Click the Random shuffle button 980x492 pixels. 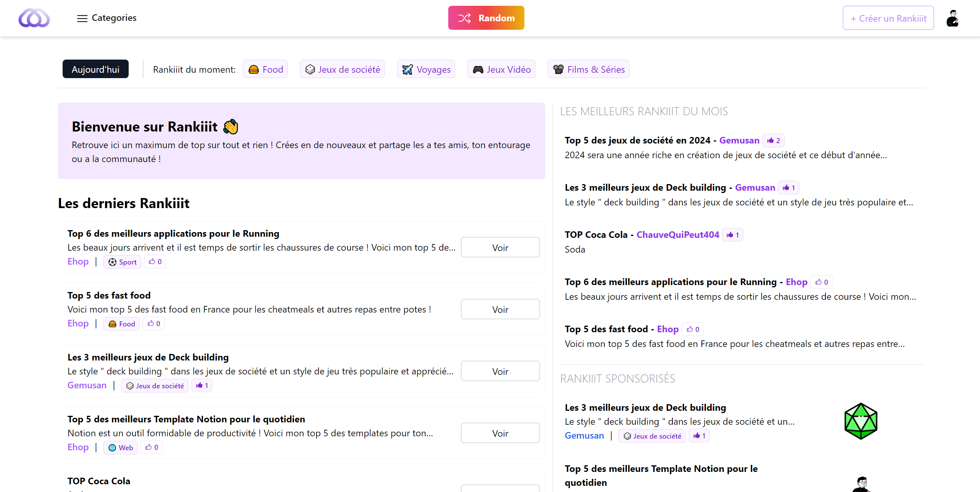(486, 18)
